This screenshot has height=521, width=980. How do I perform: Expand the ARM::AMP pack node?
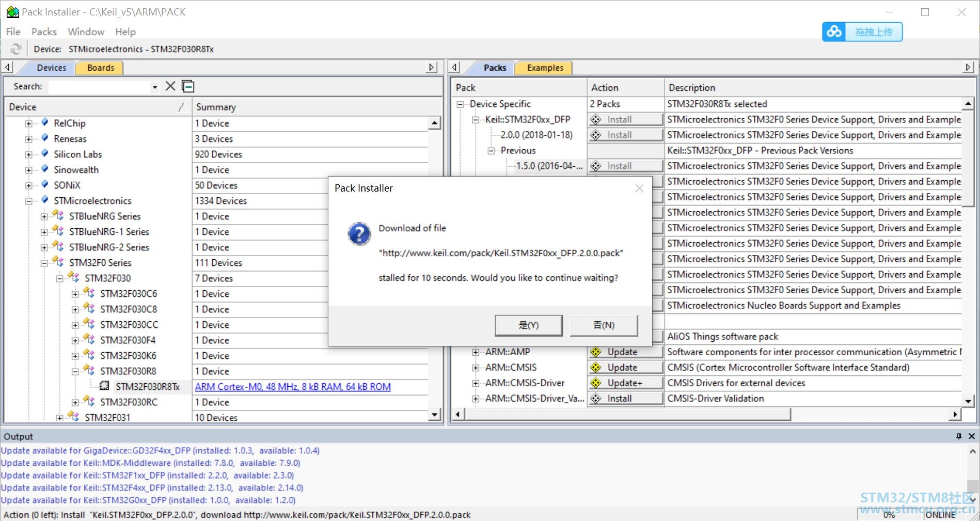pos(476,352)
